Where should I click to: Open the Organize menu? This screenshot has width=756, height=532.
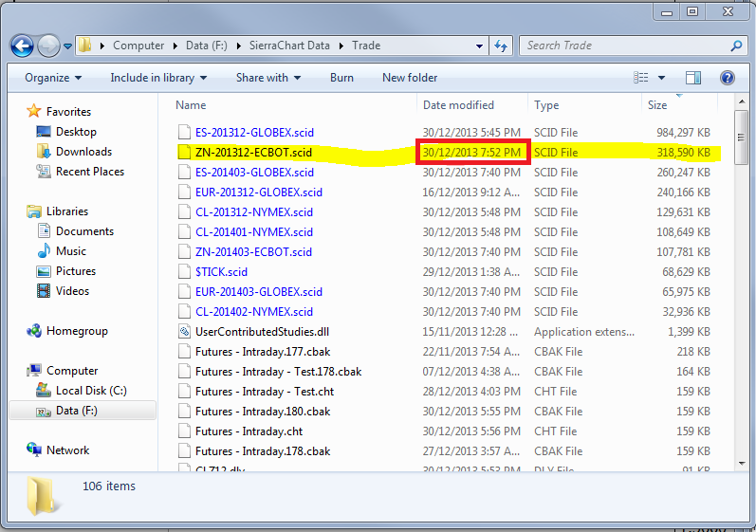coord(53,78)
